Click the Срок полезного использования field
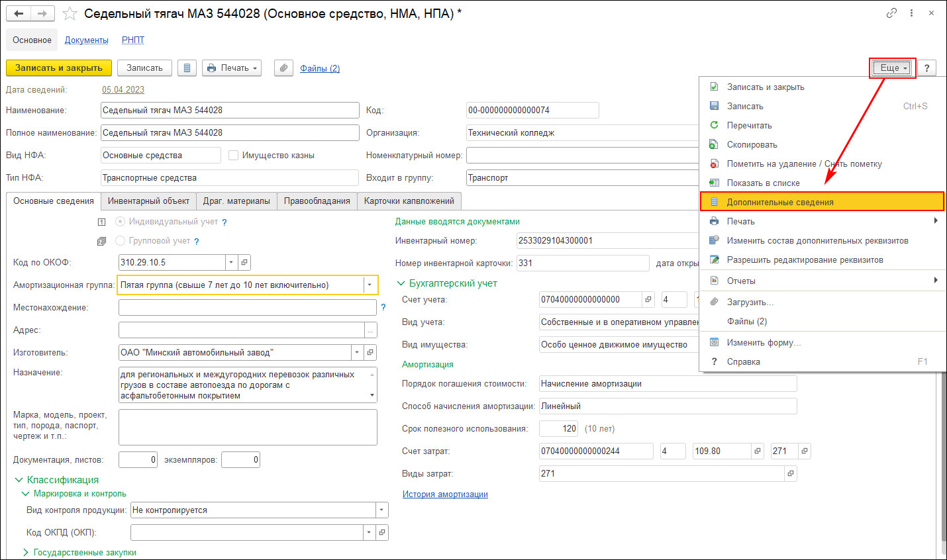 tap(559, 428)
